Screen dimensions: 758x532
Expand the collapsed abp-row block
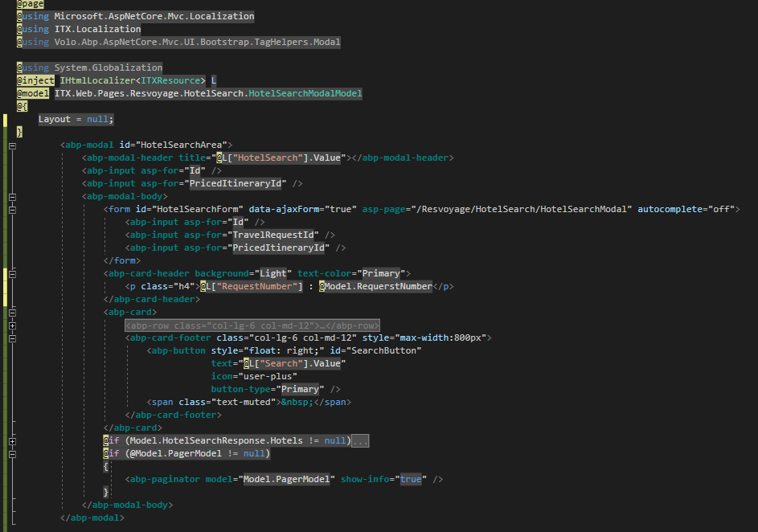[12, 325]
